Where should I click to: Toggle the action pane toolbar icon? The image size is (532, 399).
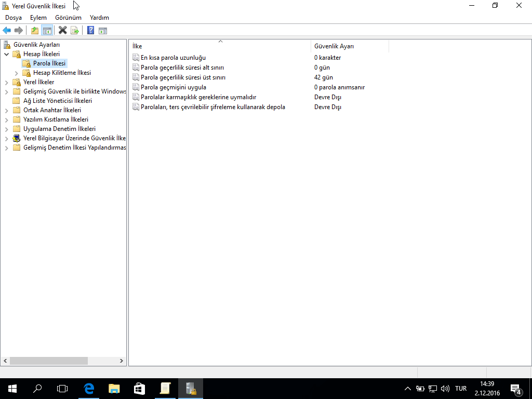coord(102,31)
